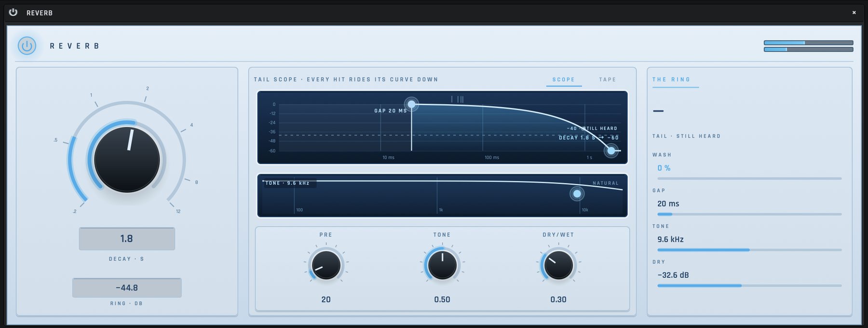Click the DRY slider in The Ring panel
This screenshot has height=328, width=868.
[x=749, y=286]
